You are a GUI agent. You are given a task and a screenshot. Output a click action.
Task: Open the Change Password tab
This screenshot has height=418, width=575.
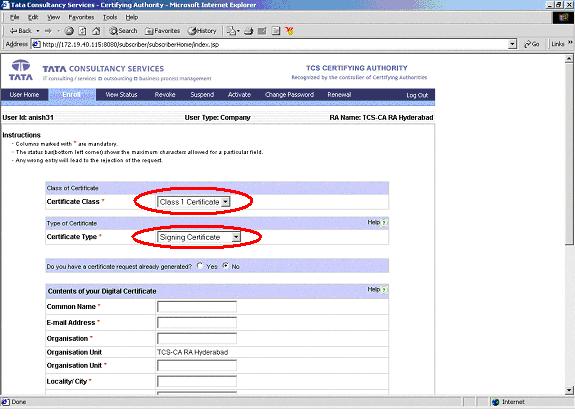(x=289, y=95)
